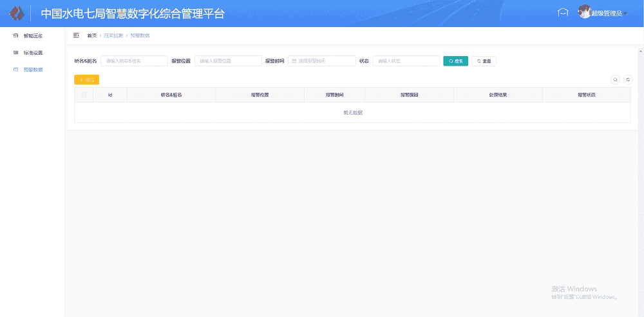Click into the 状态 input field

[x=406, y=61]
